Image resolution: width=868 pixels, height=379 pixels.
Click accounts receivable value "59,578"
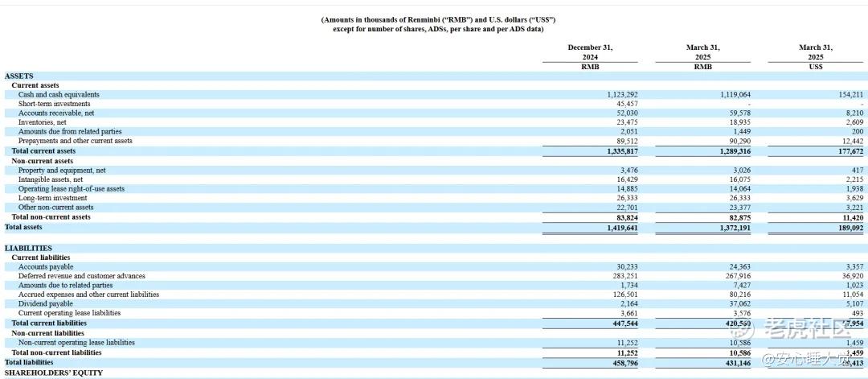739,113
